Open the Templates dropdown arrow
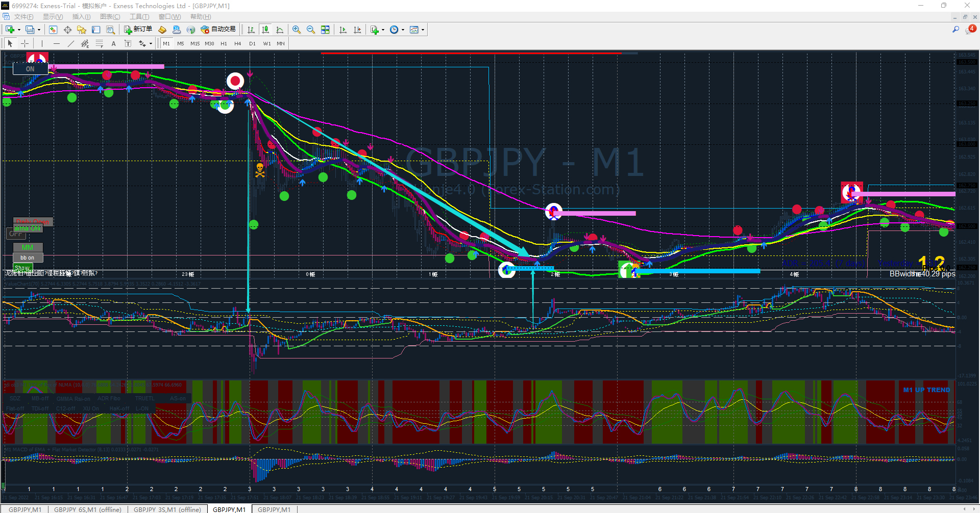The height and width of the screenshot is (513, 980). [x=423, y=30]
